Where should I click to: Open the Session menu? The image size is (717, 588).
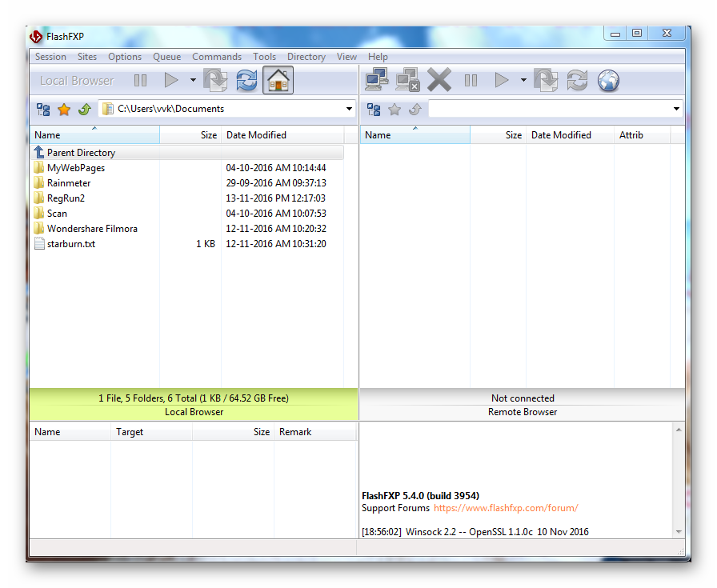[x=50, y=57]
